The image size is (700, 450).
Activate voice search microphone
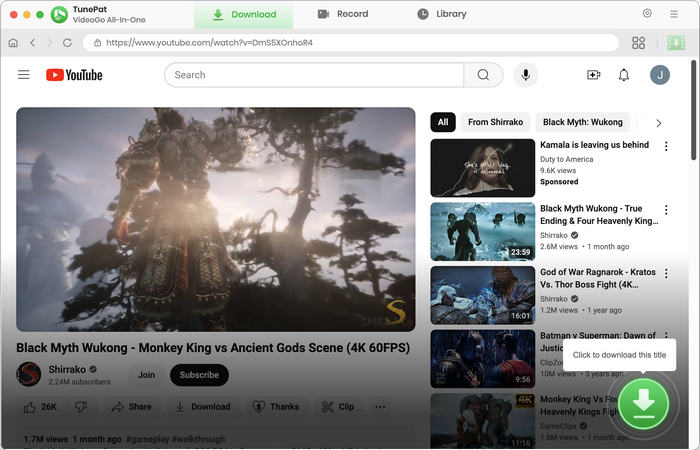[x=525, y=75]
